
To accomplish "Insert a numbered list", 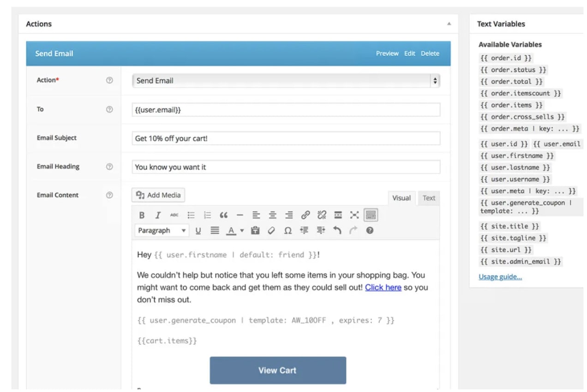I will click(207, 215).
